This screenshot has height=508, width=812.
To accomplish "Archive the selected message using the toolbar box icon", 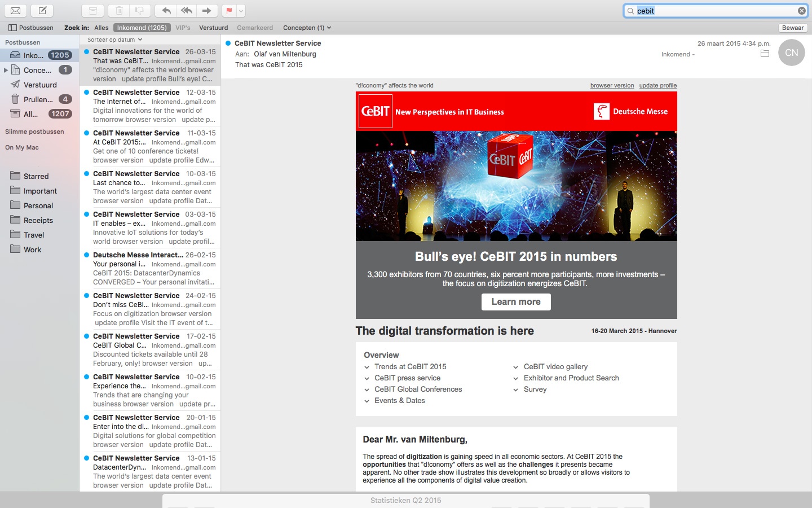I will [93, 10].
